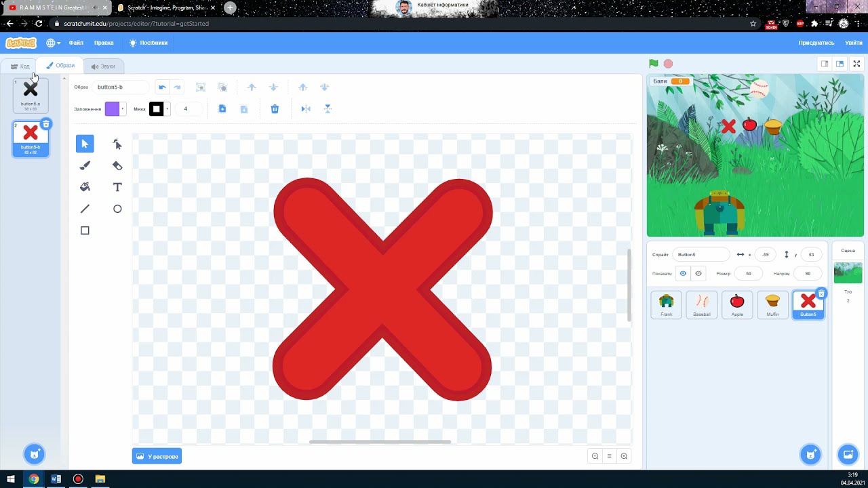The width and height of the screenshot is (868, 488).
Task: Open Посібники tutorials
Action: [x=149, y=43]
